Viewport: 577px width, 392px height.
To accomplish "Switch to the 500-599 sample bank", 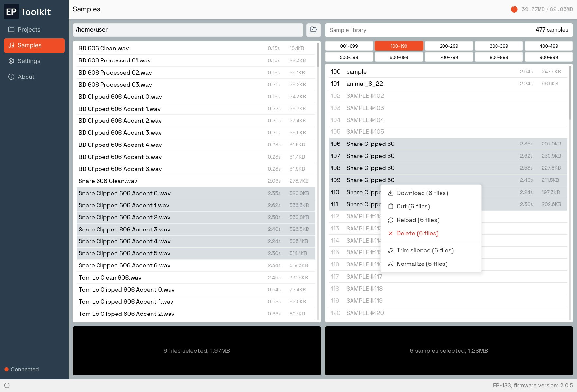I will point(349,57).
